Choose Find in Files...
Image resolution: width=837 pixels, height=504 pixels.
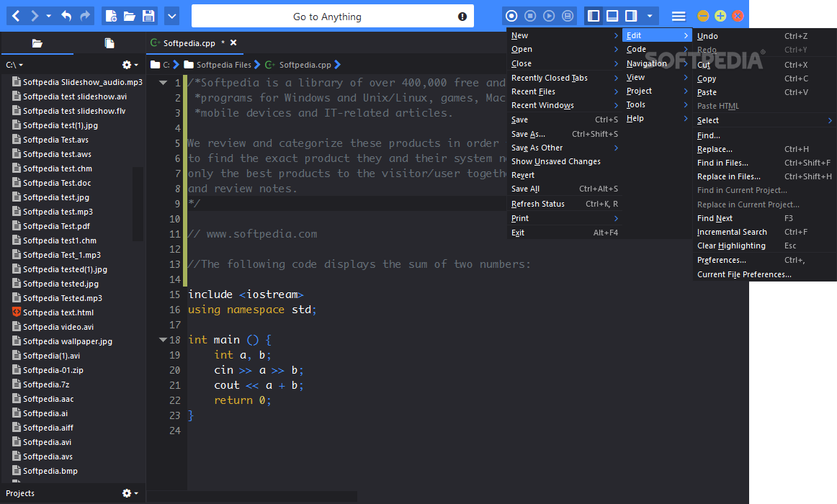[x=764, y=163]
